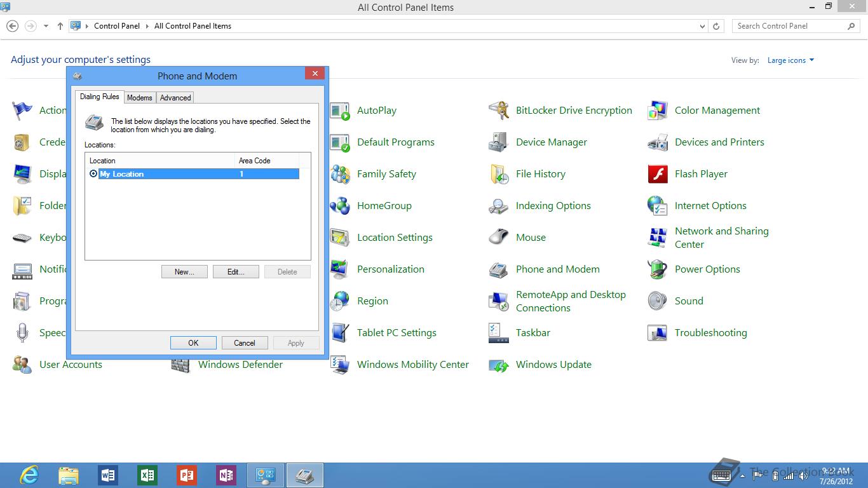This screenshot has height=488, width=868.
Task: Open the recent locations dropdown arrow
Action: click(x=46, y=26)
